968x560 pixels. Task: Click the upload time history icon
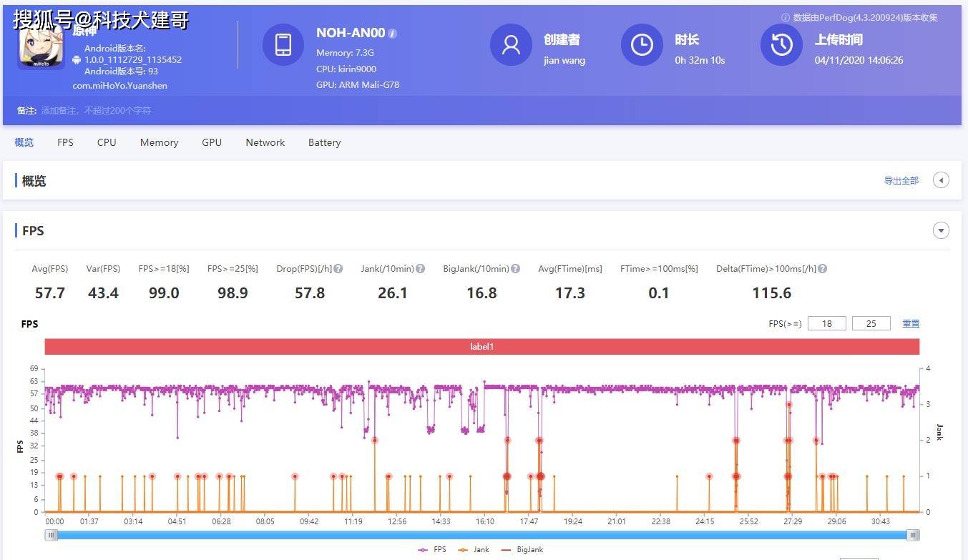pos(781,44)
